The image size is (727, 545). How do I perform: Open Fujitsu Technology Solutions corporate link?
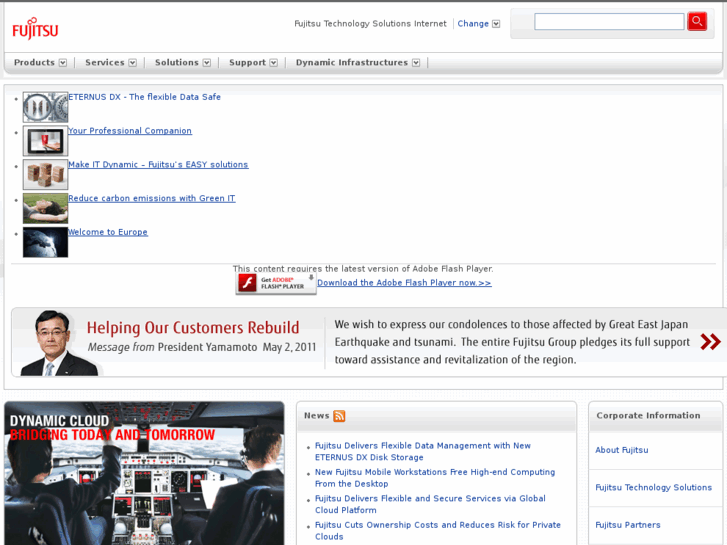[x=653, y=487]
